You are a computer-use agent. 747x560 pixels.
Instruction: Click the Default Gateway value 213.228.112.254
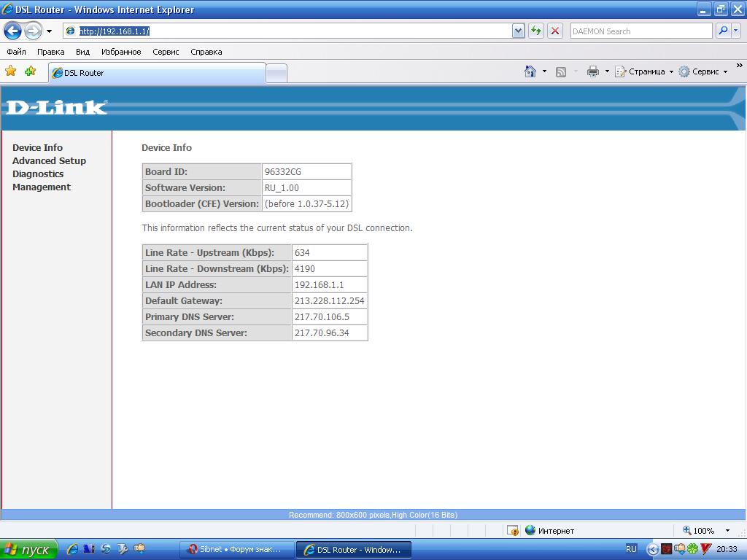click(330, 301)
